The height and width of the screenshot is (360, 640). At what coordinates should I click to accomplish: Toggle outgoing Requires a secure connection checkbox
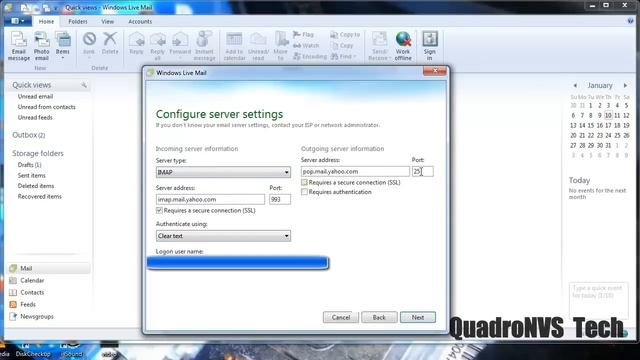pos(304,182)
